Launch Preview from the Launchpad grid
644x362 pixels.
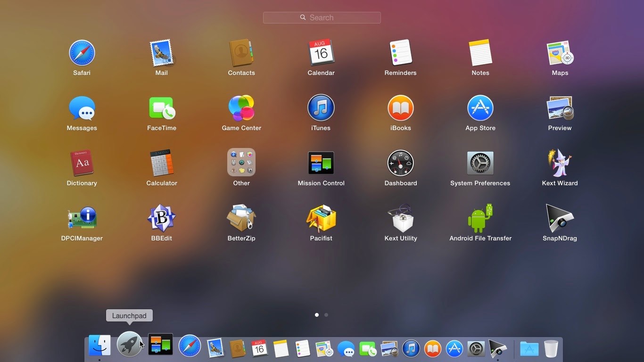coord(560,108)
